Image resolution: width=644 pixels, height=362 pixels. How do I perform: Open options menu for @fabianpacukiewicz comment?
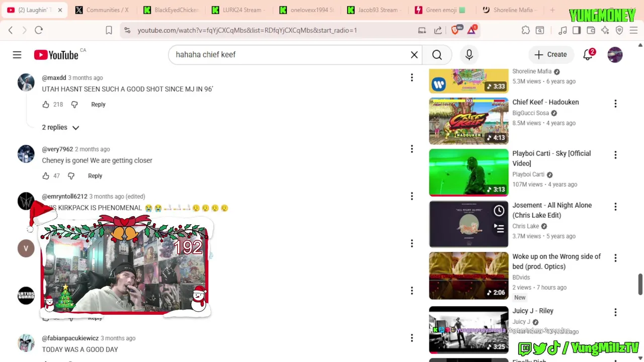(412, 338)
